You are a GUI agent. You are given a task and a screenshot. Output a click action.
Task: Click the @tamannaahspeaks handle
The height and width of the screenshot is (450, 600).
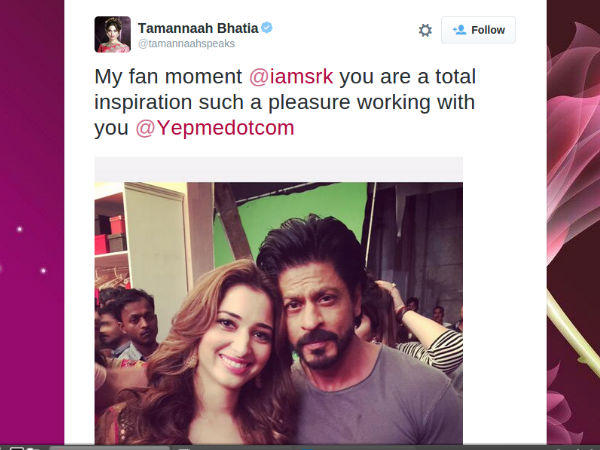click(186, 44)
